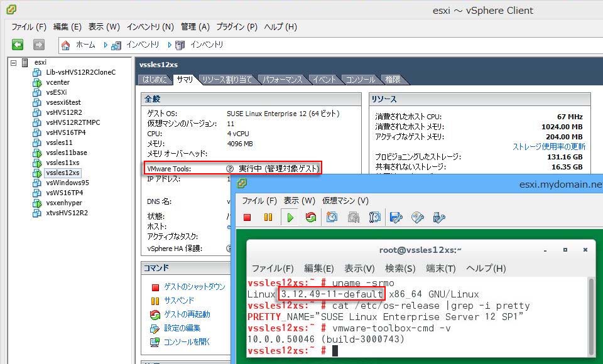Switch to the リソース割り当て tab
This screenshot has width=603, height=364.
tap(227, 80)
